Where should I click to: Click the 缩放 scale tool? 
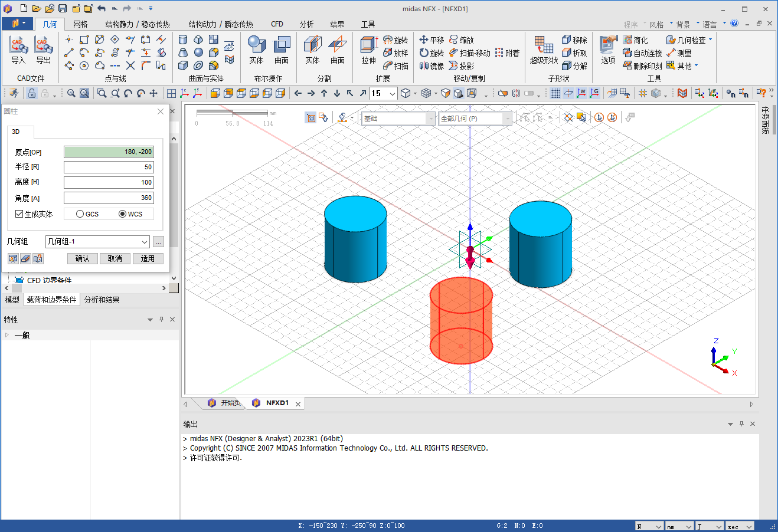(462, 40)
